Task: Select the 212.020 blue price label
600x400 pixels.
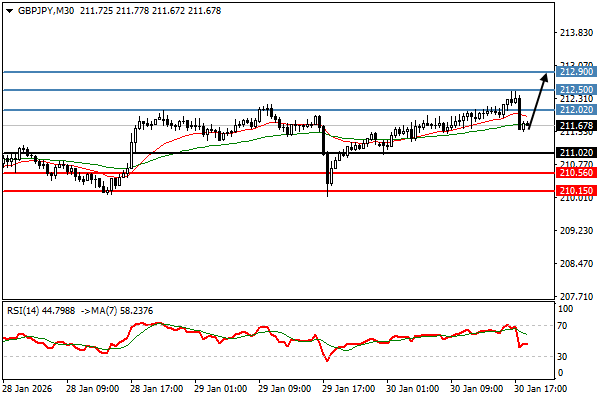Action: tap(577, 109)
